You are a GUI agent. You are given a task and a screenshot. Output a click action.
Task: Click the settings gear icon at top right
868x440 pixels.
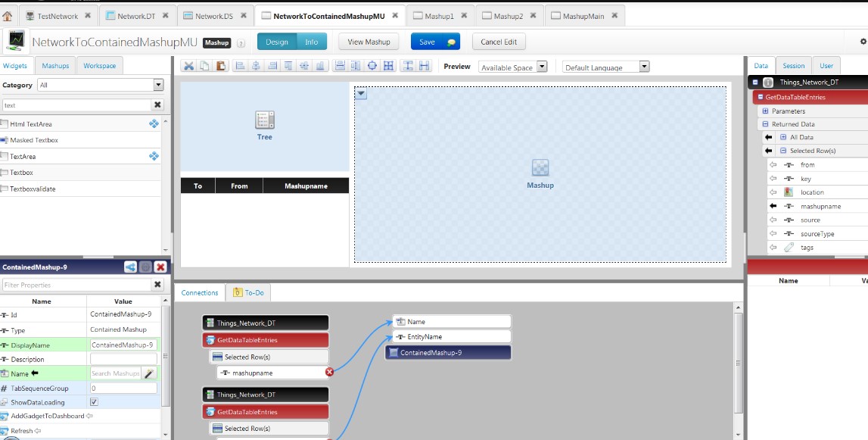[863, 42]
